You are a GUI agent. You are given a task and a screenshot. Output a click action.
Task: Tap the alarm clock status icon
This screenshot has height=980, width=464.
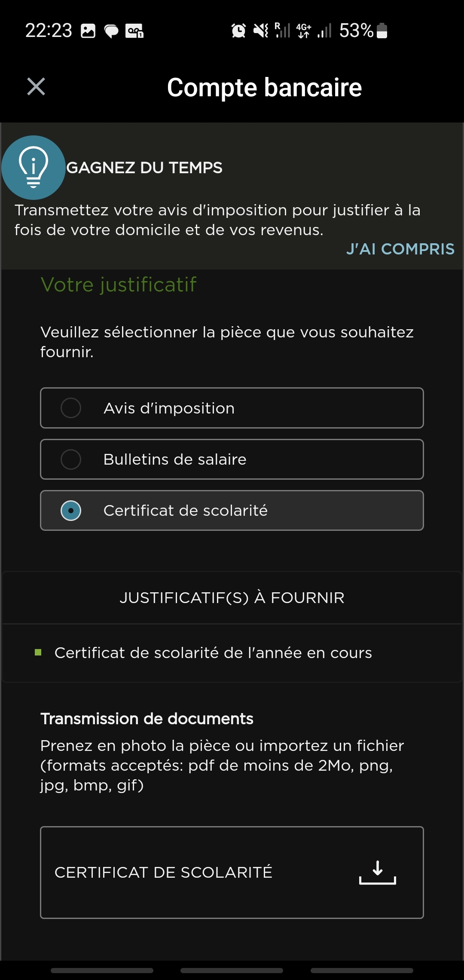coord(238,31)
